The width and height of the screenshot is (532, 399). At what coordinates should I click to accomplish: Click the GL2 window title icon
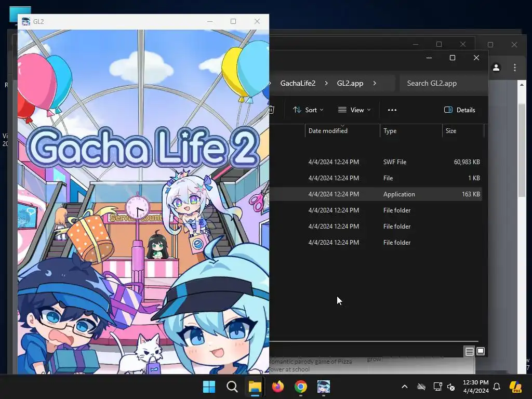click(26, 21)
